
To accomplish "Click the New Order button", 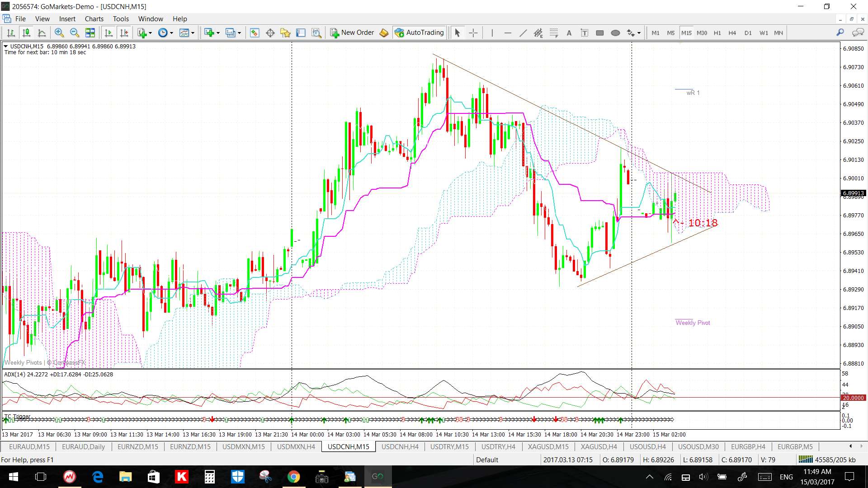I will (352, 33).
